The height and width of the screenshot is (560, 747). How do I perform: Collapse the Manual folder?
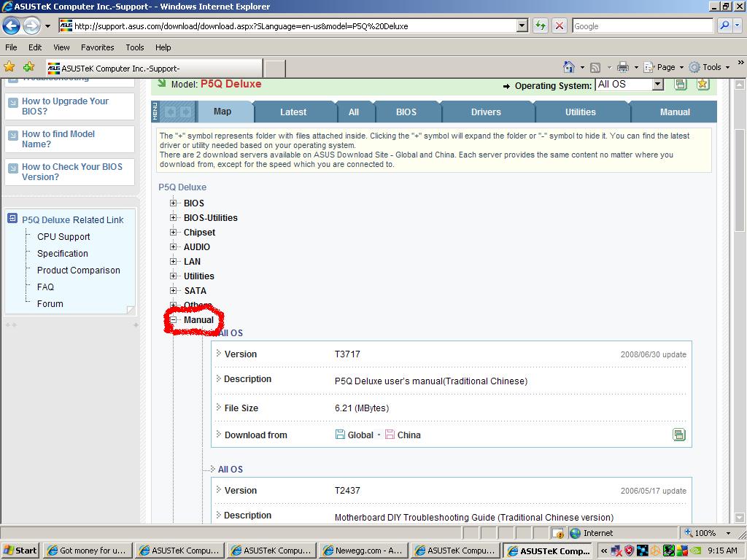coord(174,319)
